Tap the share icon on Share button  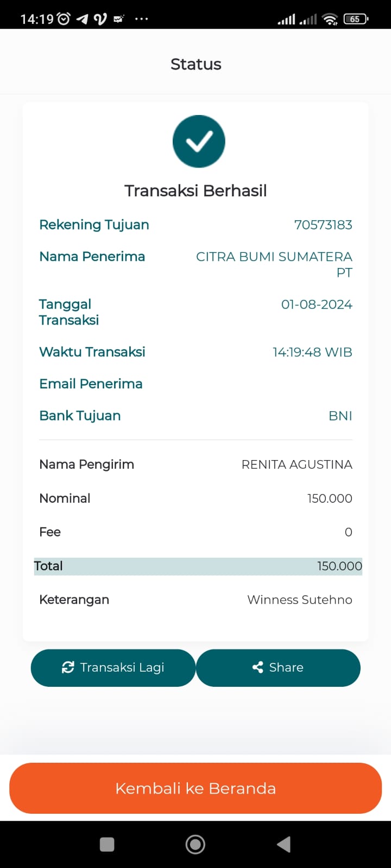(258, 667)
